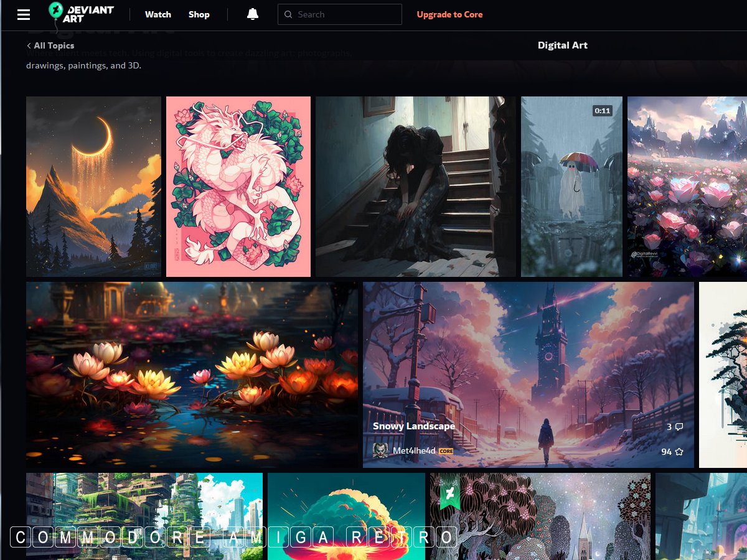The image size is (747, 560).
Task: Focus the Search input field
Action: [345, 14]
